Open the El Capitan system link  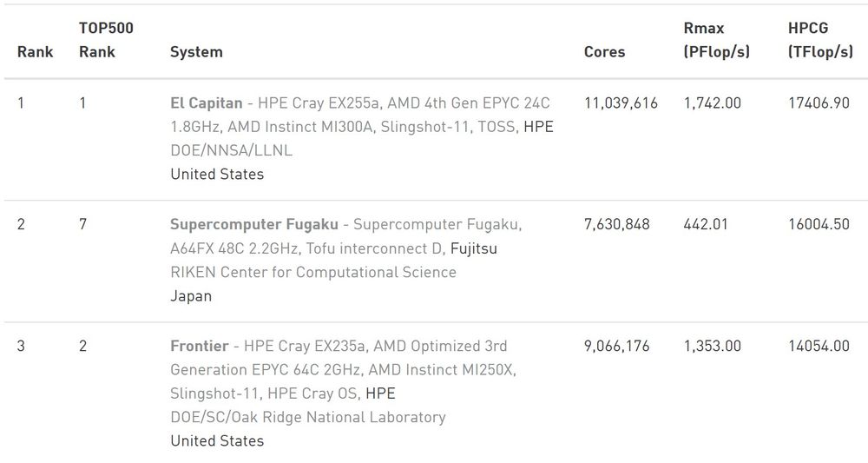coord(207,103)
